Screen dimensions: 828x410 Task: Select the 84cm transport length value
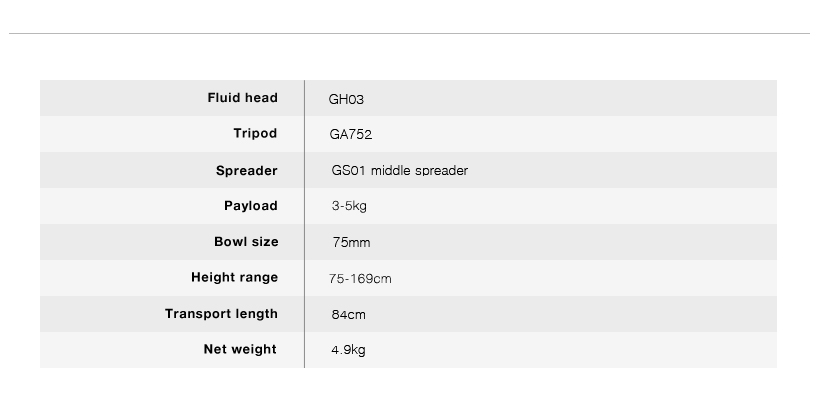pos(349,314)
